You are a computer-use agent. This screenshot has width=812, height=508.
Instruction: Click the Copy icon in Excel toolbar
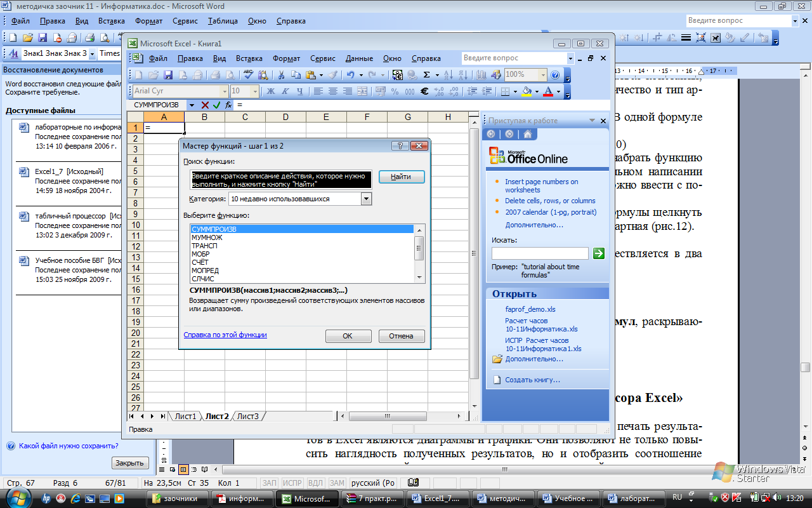296,74
